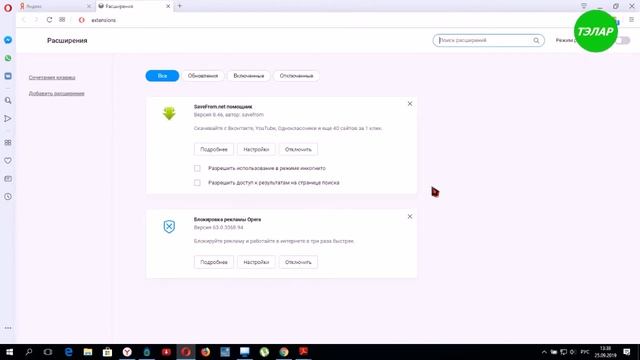
Task: Click the search magnifier in extensions search
Action: pos(536,40)
